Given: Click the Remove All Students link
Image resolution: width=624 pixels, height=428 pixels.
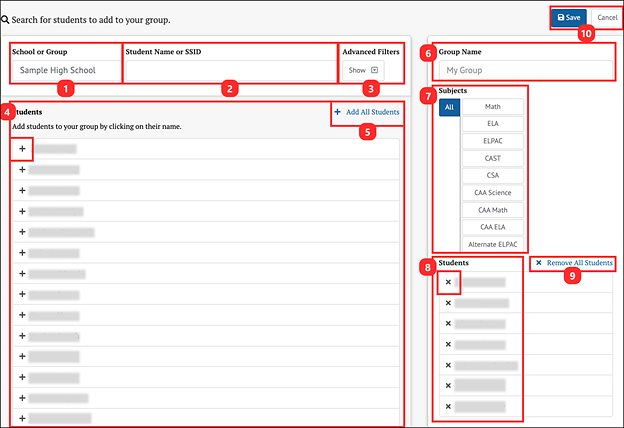Looking at the screenshot, I should (573, 262).
